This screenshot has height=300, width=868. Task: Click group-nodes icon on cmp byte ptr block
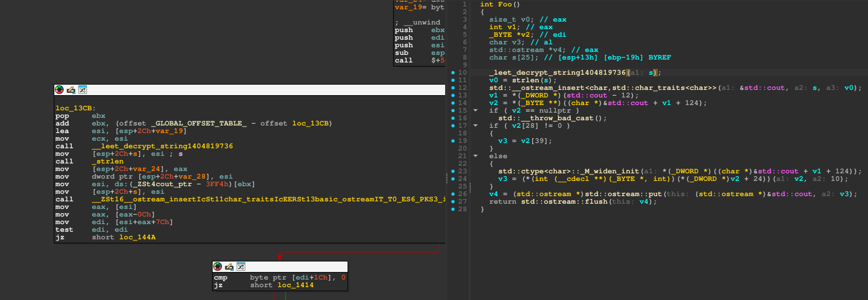[x=241, y=267]
